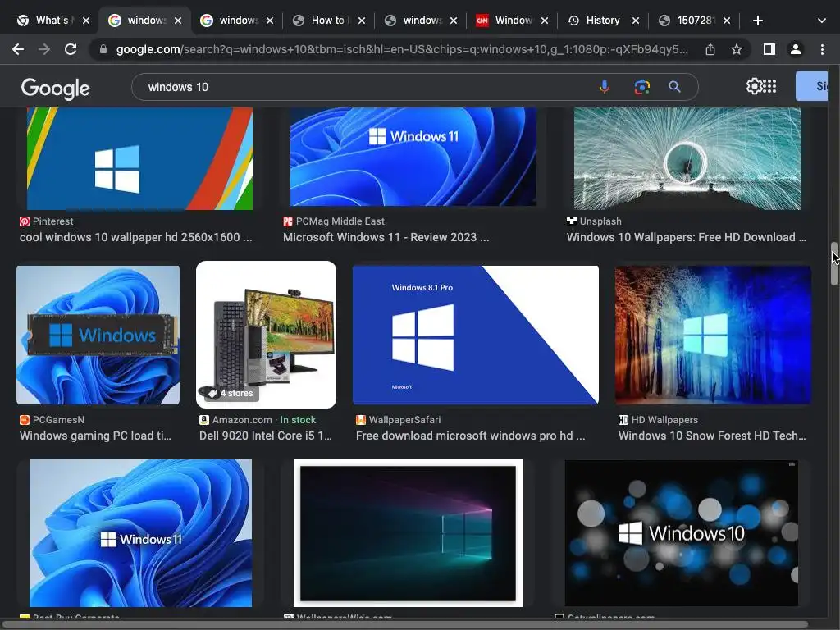Click the '4 stores' badge on Dell image
Screen dimensions: 840x630
tap(231, 393)
